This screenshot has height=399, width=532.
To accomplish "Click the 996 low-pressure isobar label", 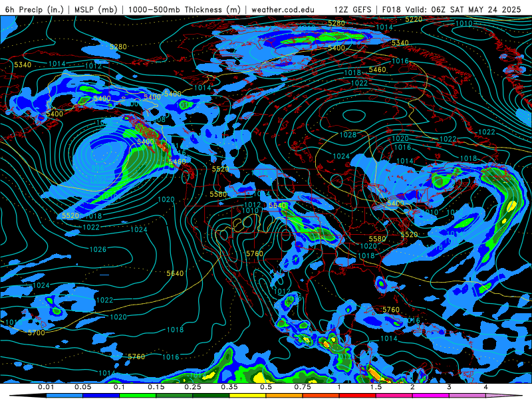I will tap(98, 168).
